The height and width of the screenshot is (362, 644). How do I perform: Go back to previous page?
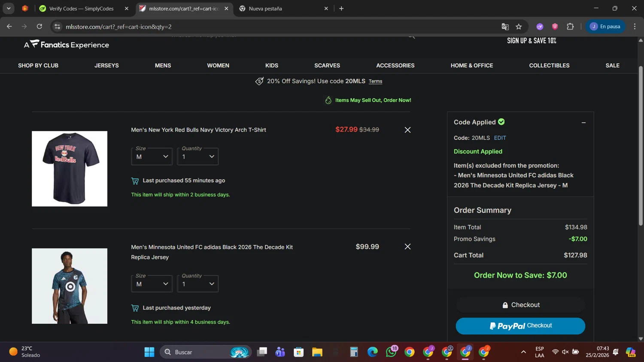coord(9,27)
